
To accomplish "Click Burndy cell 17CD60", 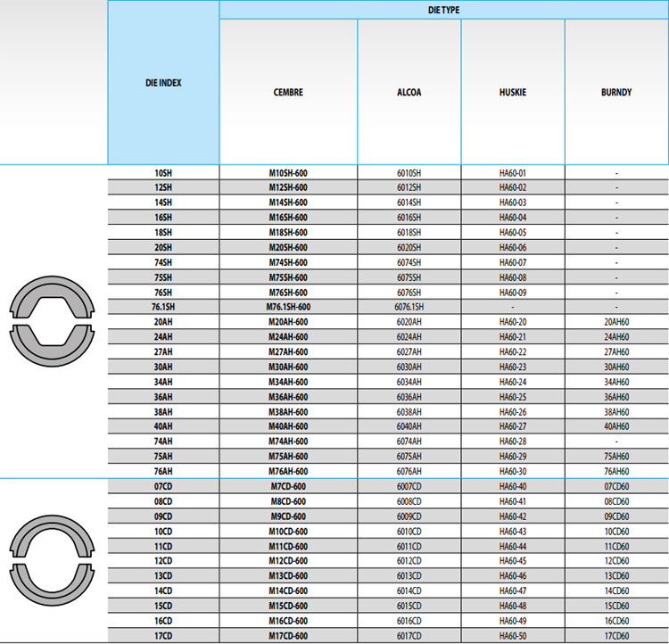I will point(616,635).
